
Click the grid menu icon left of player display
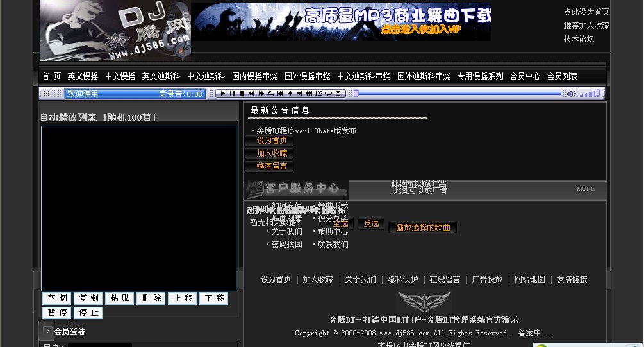click(x=46, y=94)
